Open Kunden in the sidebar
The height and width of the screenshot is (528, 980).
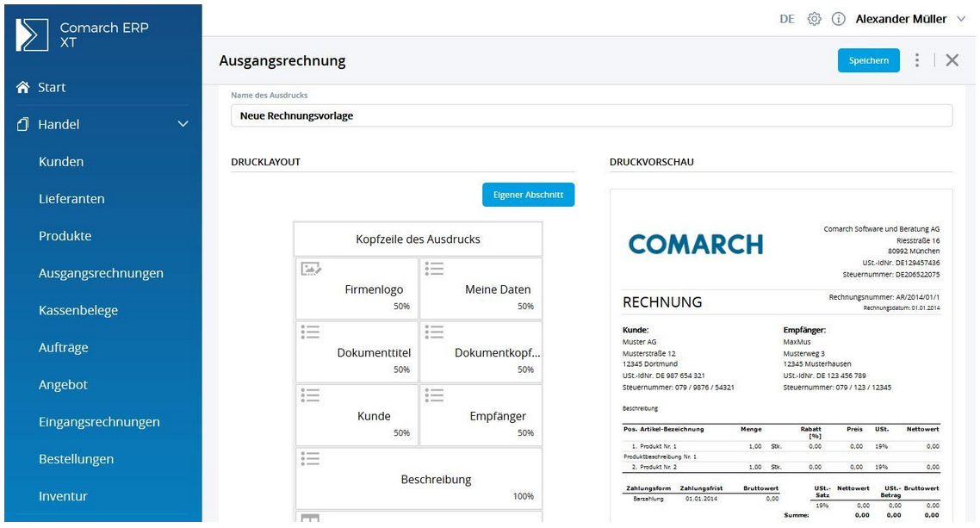61,161
